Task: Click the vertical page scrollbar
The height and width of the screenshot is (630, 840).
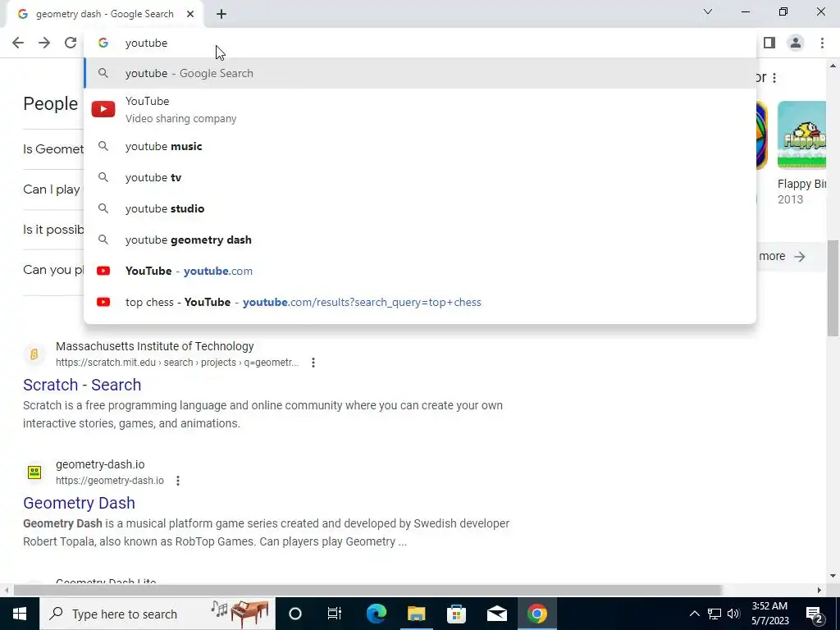Action: tap(833, 288)
